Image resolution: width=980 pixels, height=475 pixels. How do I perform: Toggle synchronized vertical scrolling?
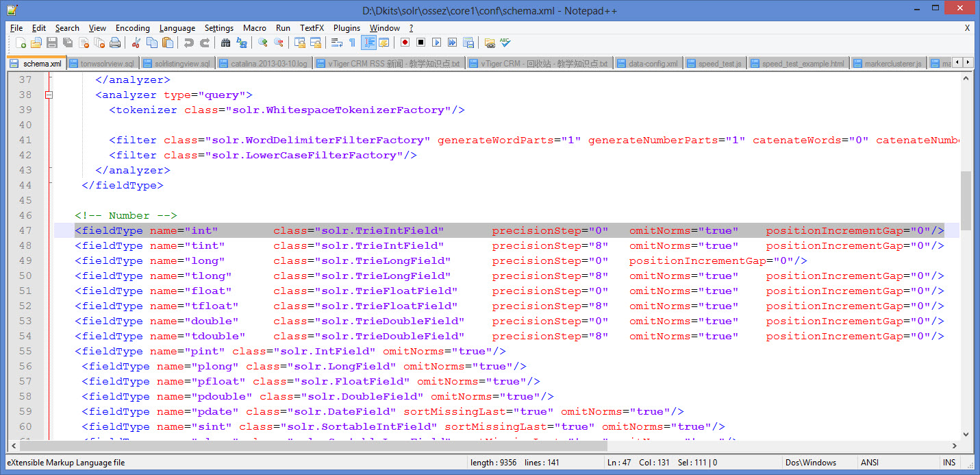(x=299, y=42)
